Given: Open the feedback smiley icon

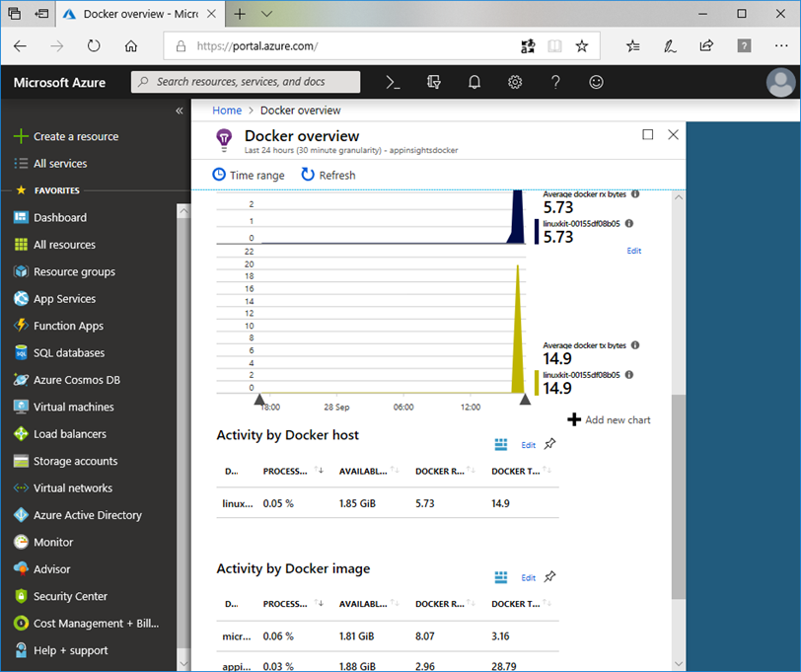Looking at the screenshot, I should pyautogui.click(x=596, y=82).
